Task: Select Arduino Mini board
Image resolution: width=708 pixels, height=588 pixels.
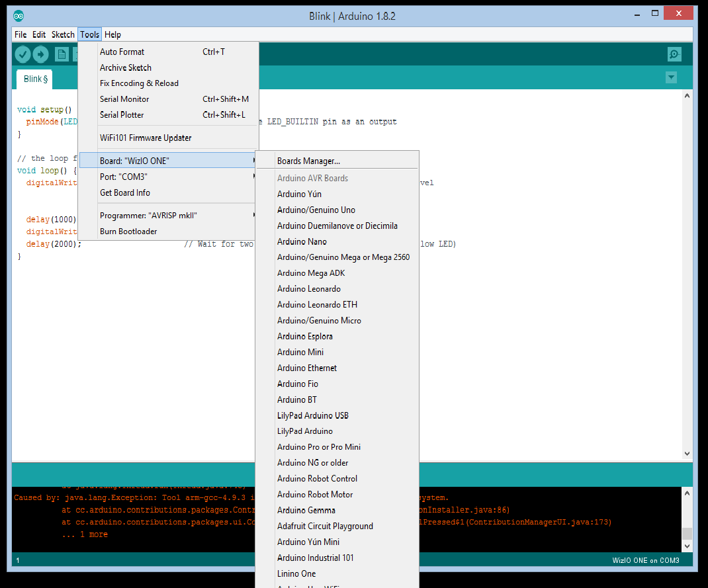Action: coord(337,352)
